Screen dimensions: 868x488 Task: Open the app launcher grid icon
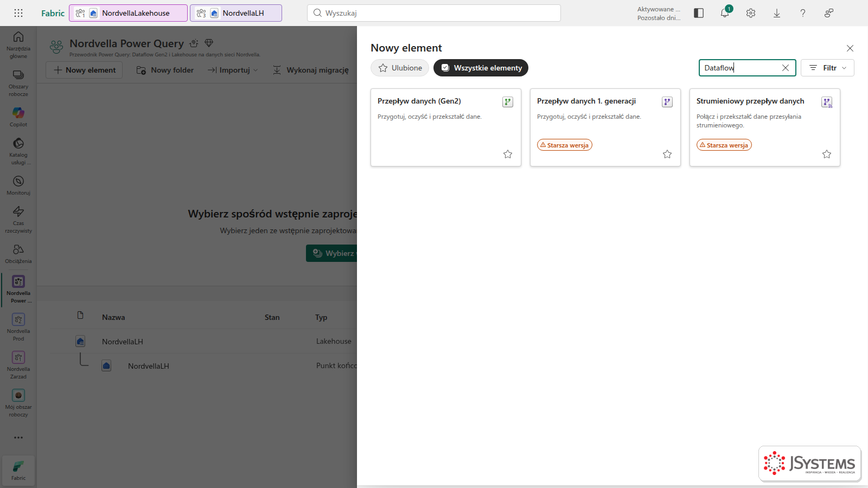18,13
